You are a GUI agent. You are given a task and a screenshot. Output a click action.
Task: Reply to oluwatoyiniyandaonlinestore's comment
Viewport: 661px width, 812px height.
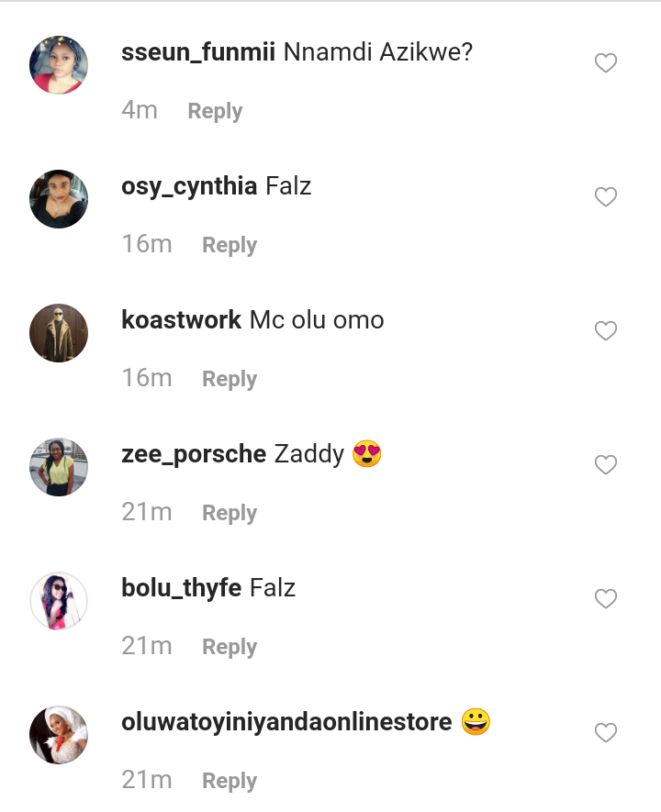[x=230, y=781]
